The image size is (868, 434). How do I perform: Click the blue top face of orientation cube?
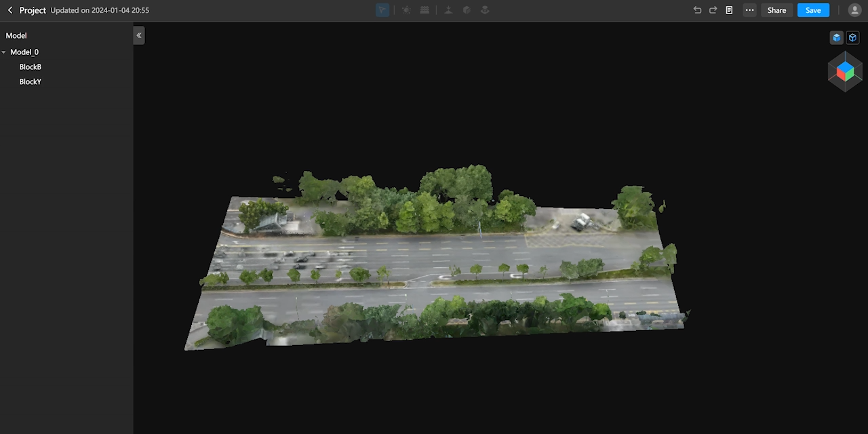click(845, 66)
